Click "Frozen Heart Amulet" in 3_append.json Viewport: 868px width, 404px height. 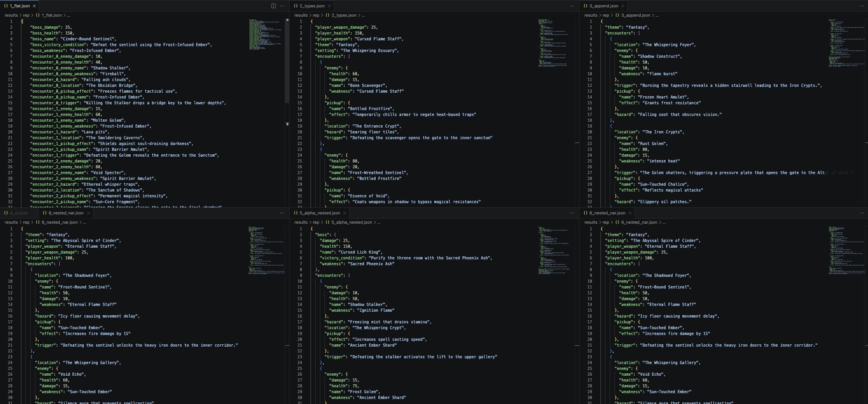pos(663,97)
